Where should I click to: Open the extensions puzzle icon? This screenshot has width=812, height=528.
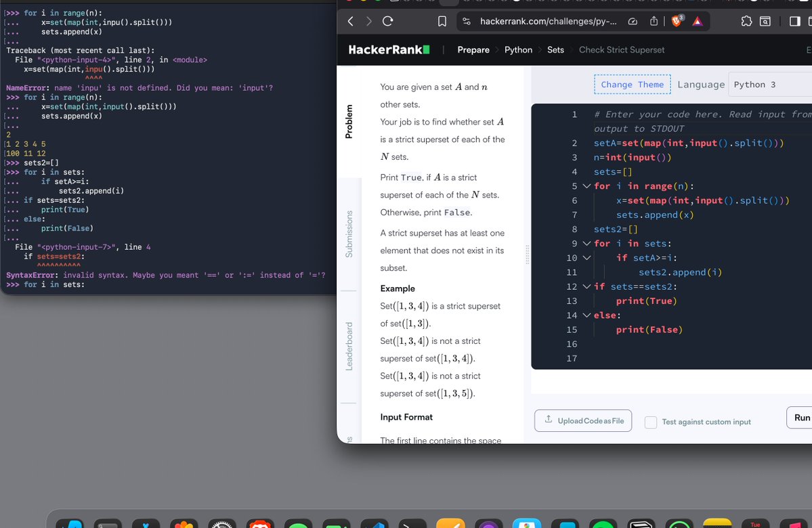(746, 21)
